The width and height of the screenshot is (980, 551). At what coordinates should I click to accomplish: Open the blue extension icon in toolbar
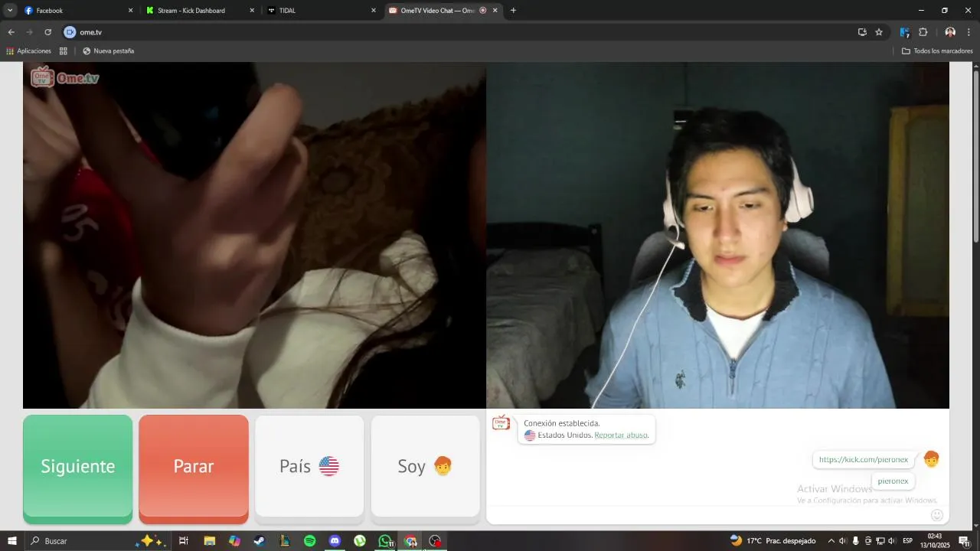(904, 32)
